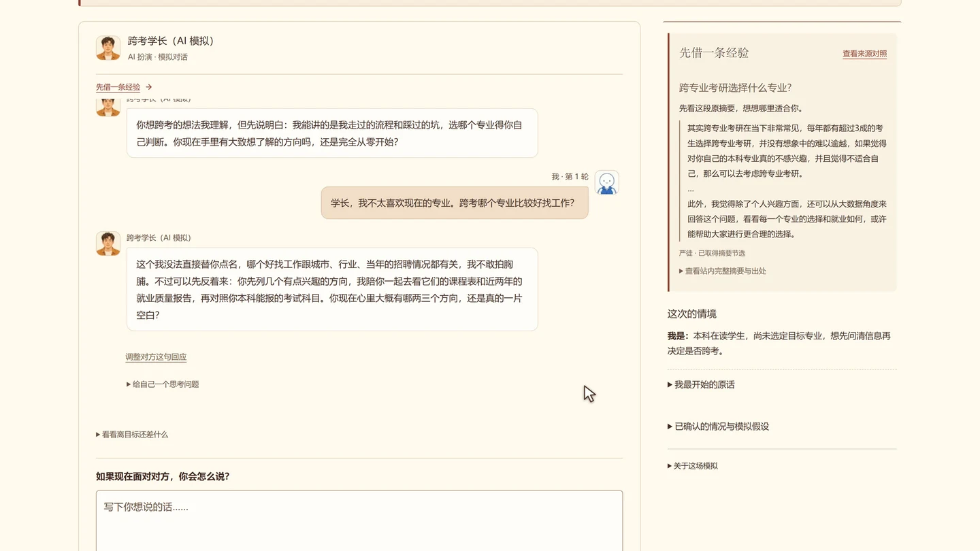Viewport: 980px width, 551px height.
Task: Click the 严徒 · 已取得摘要节选 note
Action: [712, 253]
